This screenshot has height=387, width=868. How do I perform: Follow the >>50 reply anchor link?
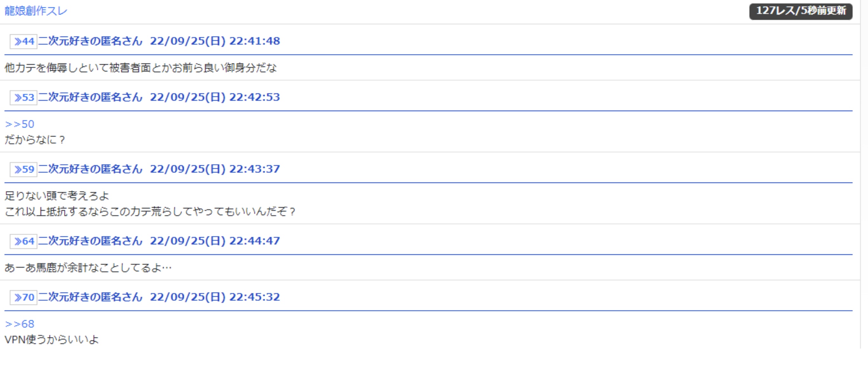point(20,124)
